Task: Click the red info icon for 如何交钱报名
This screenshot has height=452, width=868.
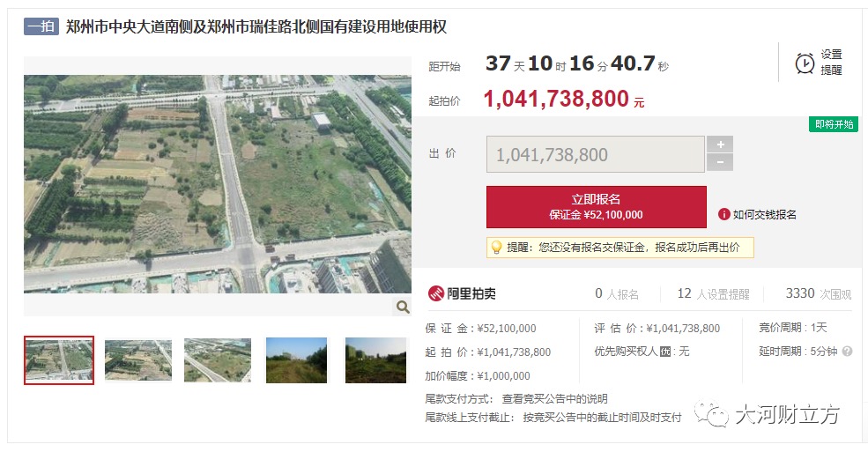Action: pyautogui.click(x=724, y=215)
